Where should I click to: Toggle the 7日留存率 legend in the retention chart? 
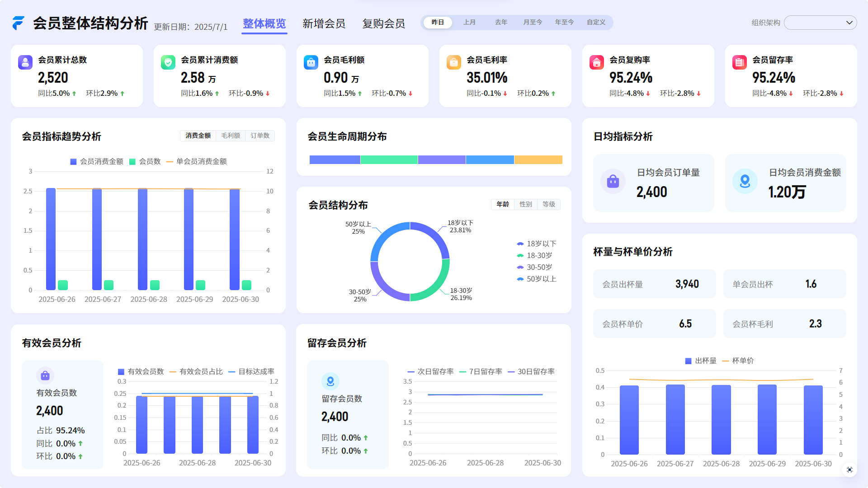481,371
